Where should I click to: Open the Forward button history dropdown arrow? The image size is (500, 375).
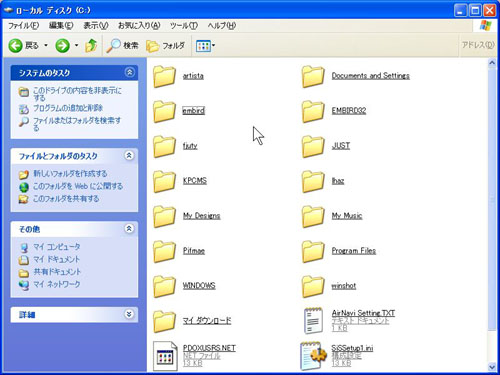(x=76, y=45)
